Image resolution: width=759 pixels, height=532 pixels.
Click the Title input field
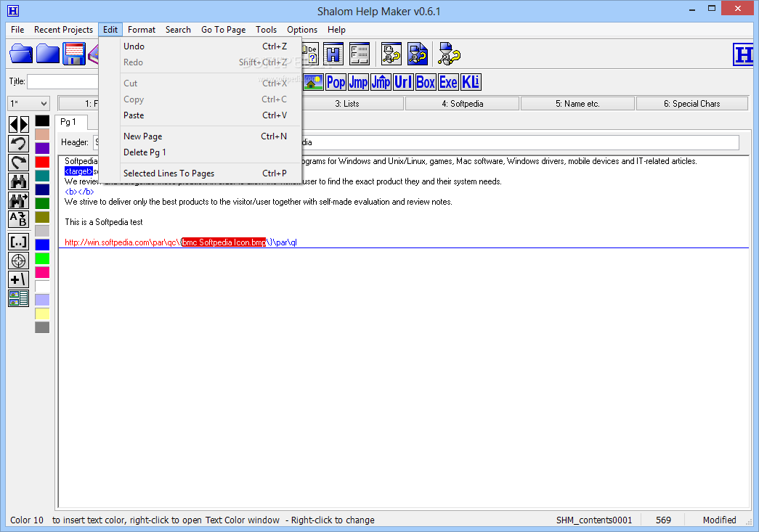pyautogui.click(x=63, y=82)
